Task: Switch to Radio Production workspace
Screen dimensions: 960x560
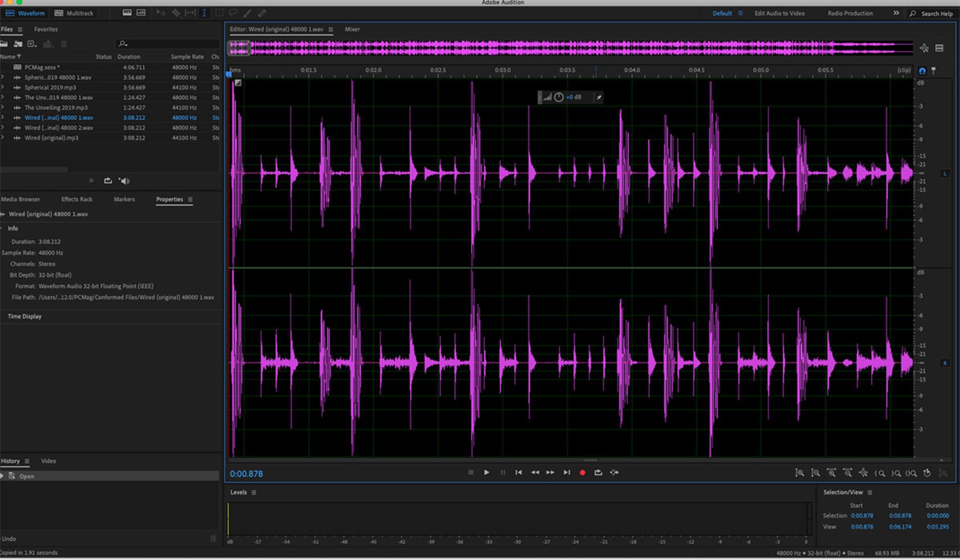Action: tap(850, 13)
